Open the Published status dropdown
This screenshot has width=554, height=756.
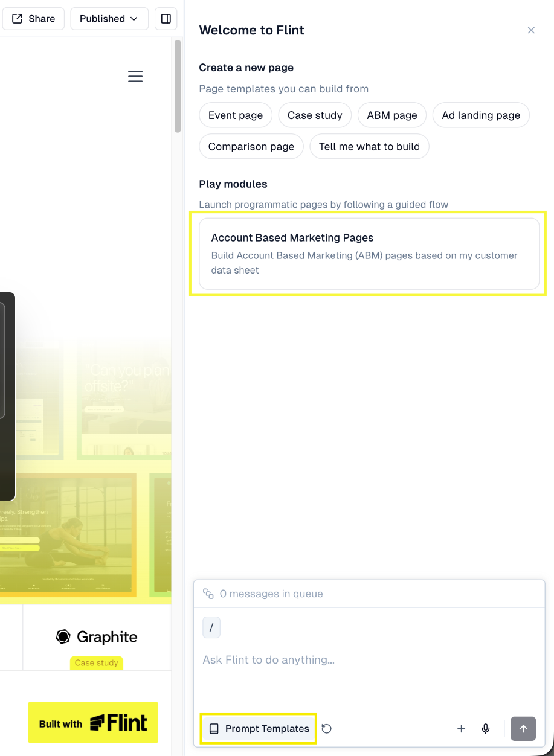tap(109, 19)
